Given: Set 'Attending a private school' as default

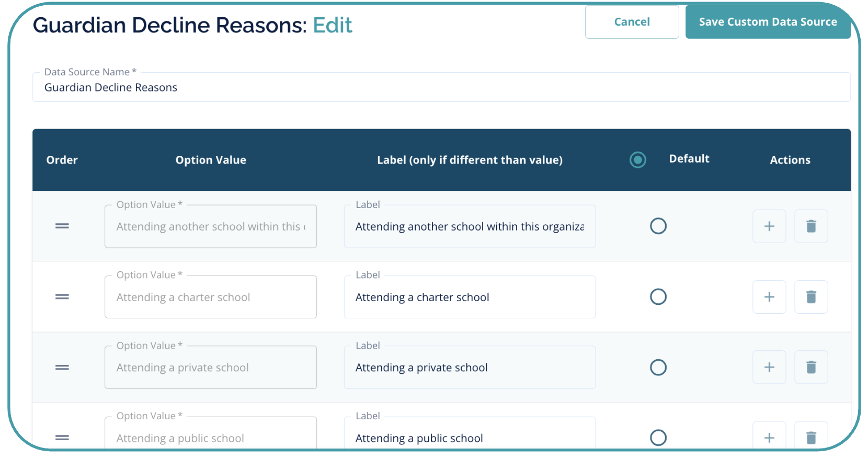Looking at the screenshot, I should point(658,368).
